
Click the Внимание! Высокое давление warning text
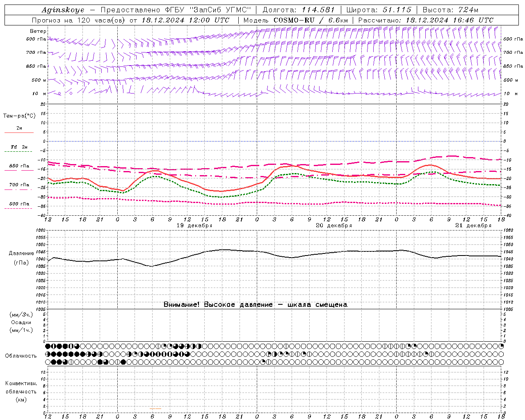coord(256,304)
